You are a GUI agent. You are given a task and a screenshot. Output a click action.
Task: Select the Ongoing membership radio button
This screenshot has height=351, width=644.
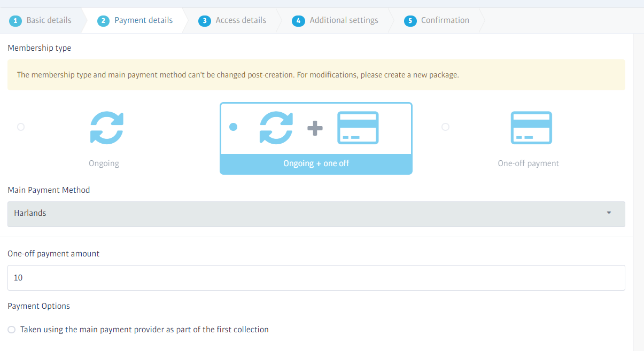point(21,127)
